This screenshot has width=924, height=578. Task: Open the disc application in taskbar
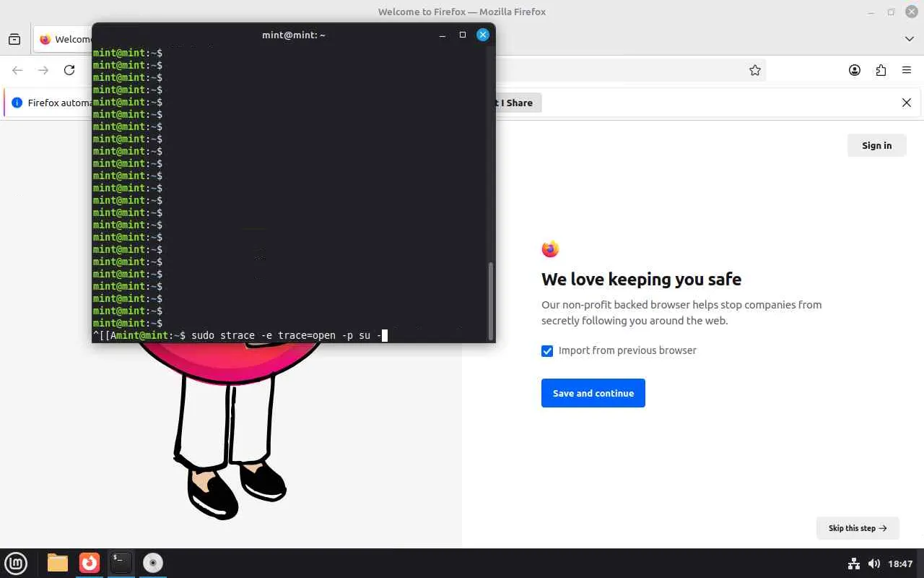(x=153, y=563)
